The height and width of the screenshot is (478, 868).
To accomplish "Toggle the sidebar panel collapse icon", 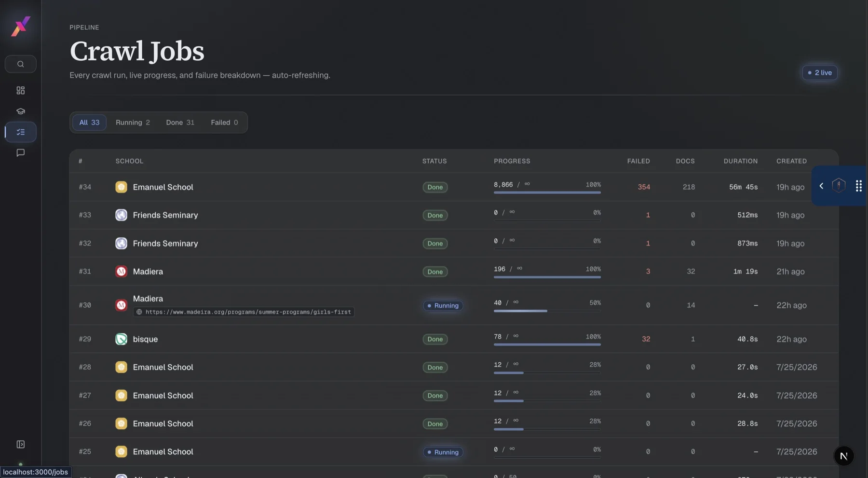I will click(21, 444).
